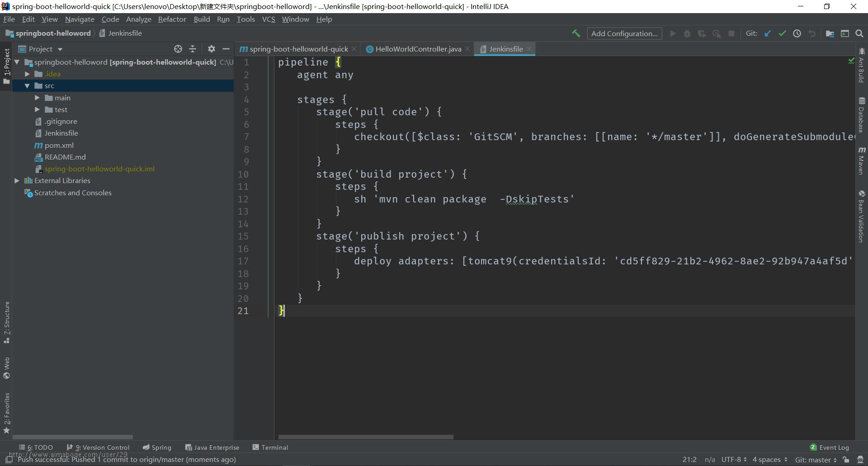Click the Debug bug icon
This screenshot has height=466, width=868.
[x=687, y=33]
